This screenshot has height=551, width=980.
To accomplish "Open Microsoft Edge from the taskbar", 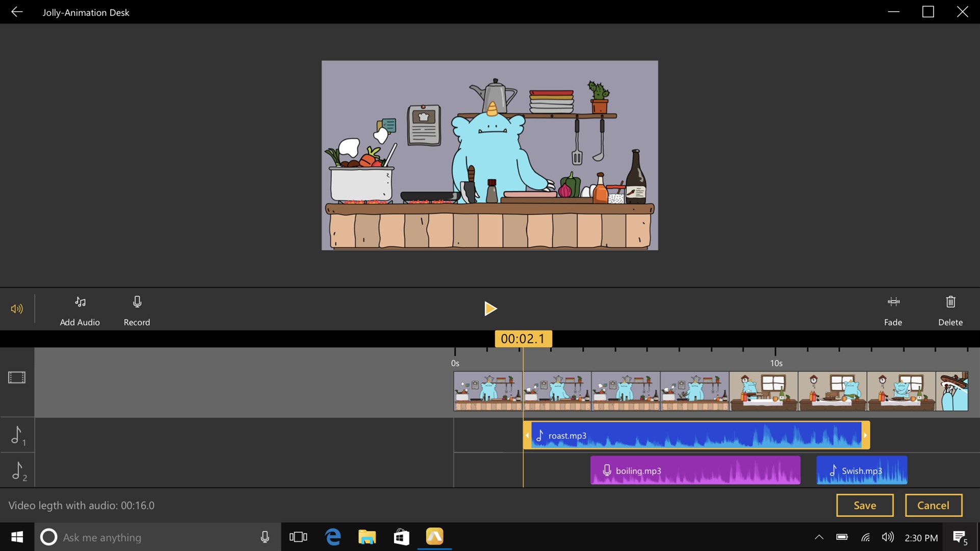I will click(333, 537).
